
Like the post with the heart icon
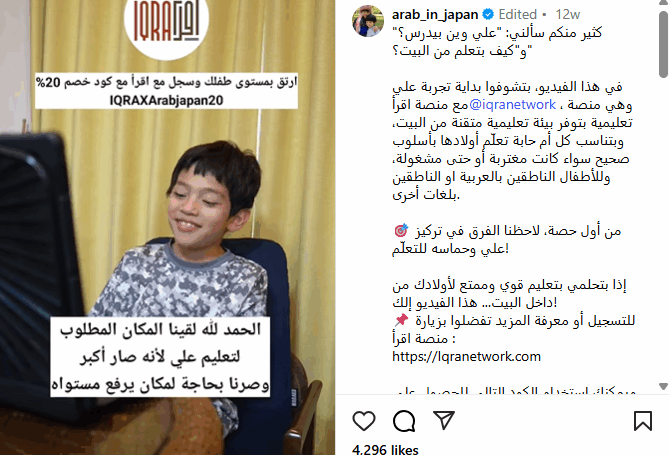point(364,421)
